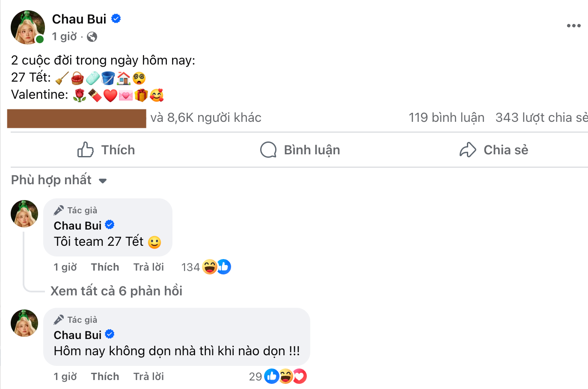Click the author pencil badge on first comment

click(58, 210)
